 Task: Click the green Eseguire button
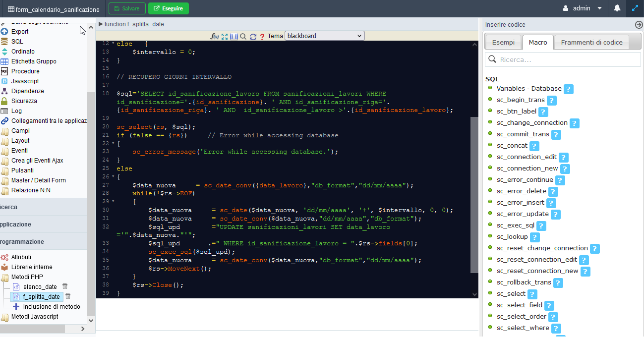pos(168,8)
